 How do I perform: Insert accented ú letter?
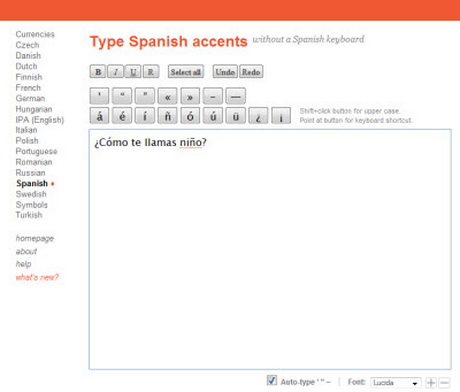click(x=213, y=116)
